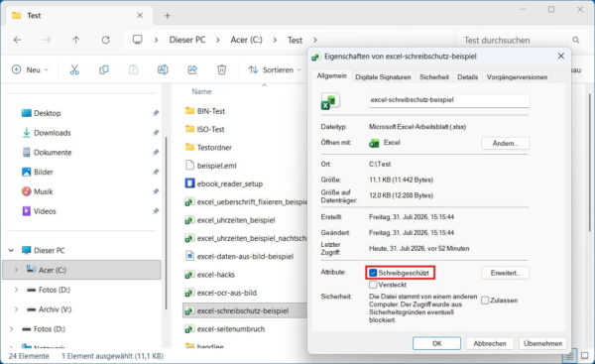Open the Neu dropdown menu
The height and width of the screenshot is (364, 595).
(x=30, y=69)
